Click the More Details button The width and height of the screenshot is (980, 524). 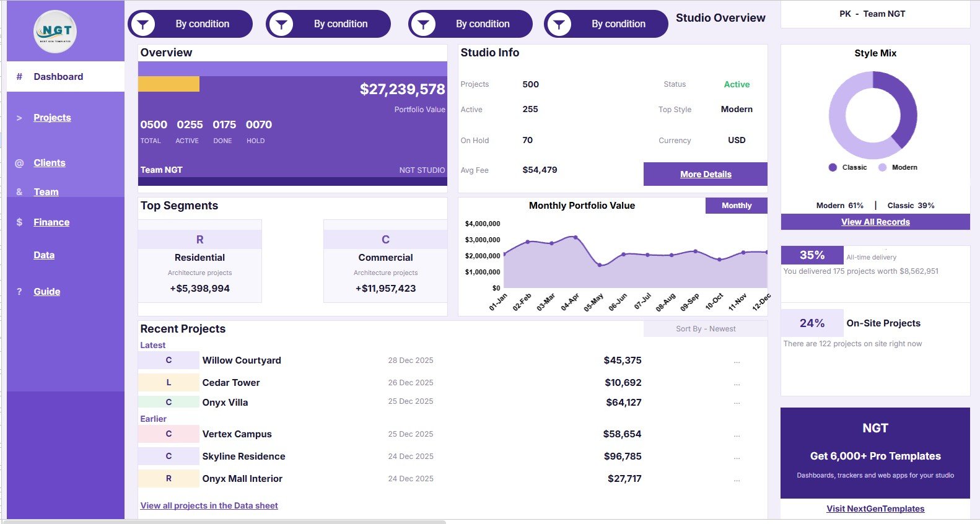706,174
